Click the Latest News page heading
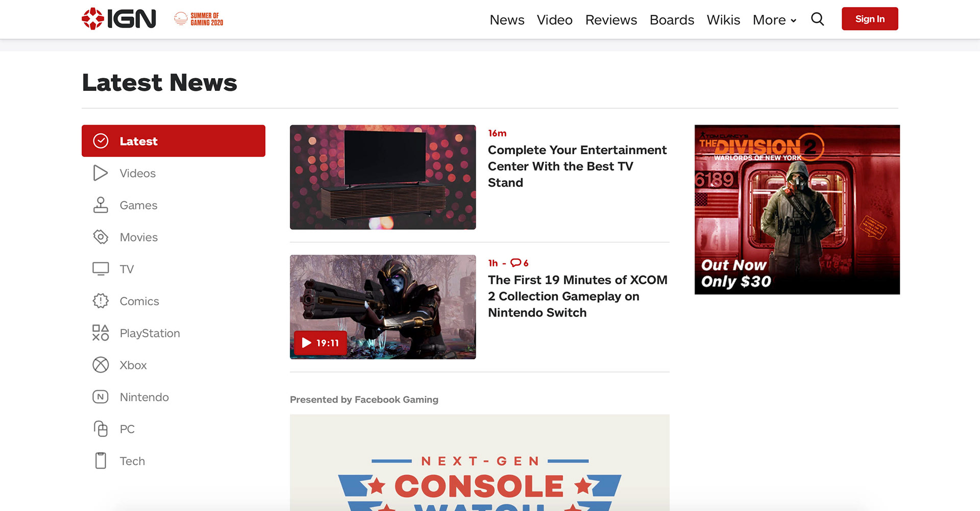Screen dimensions: 980x511 (x=159, y=83)
